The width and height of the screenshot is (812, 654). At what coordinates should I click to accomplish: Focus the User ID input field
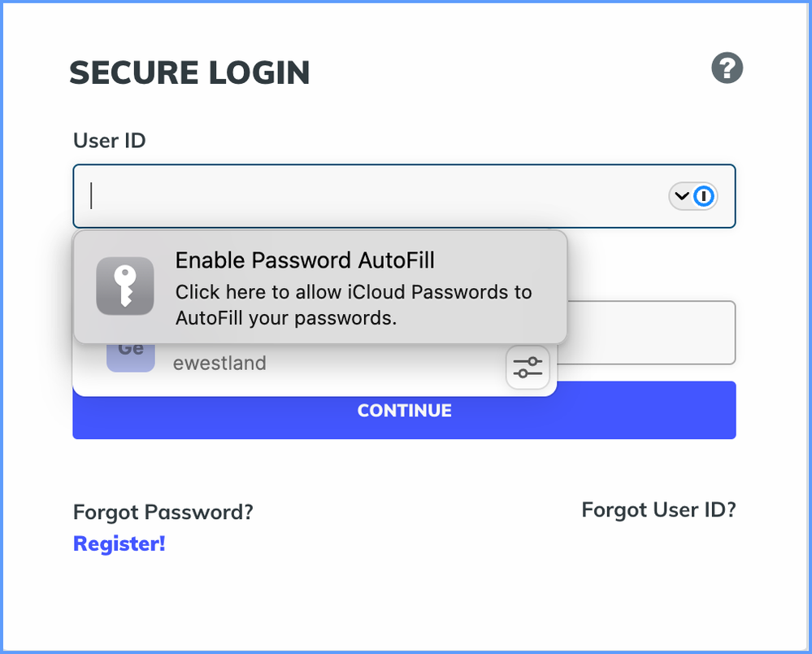coord(404,196)
